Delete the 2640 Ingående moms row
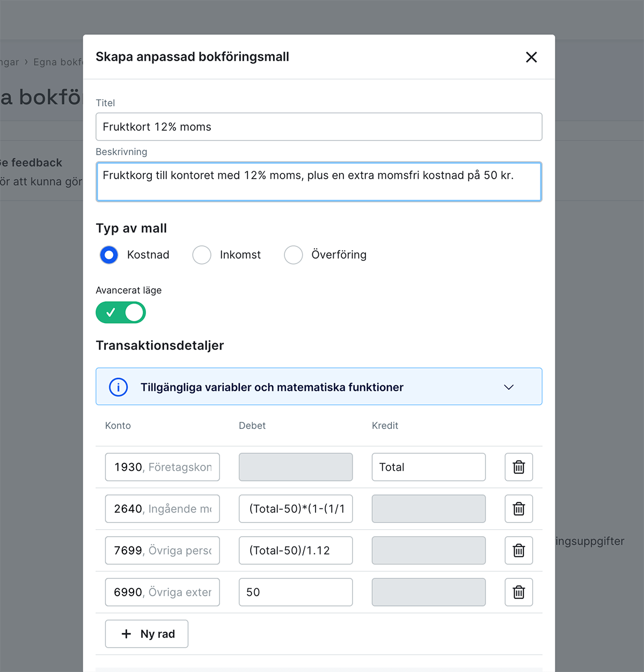Screen dimensions: 644x672 (518, 509)
